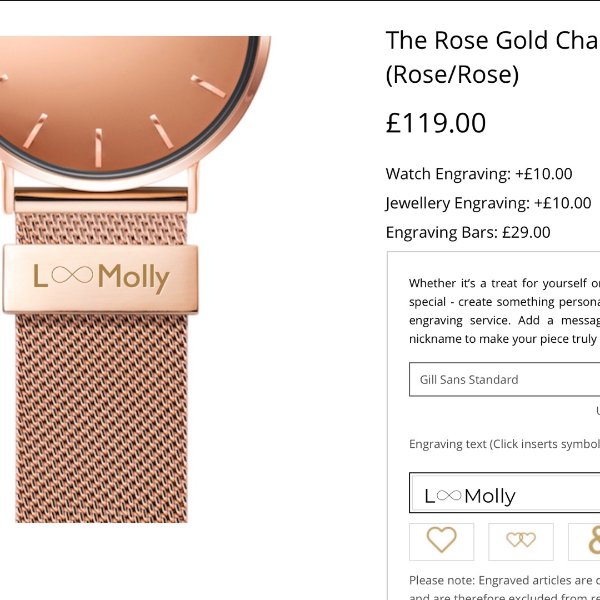This screenshot has width=600, height=600.
Task: Click the "(Rose/Rose)" variant text
Action: click(452, 75)
